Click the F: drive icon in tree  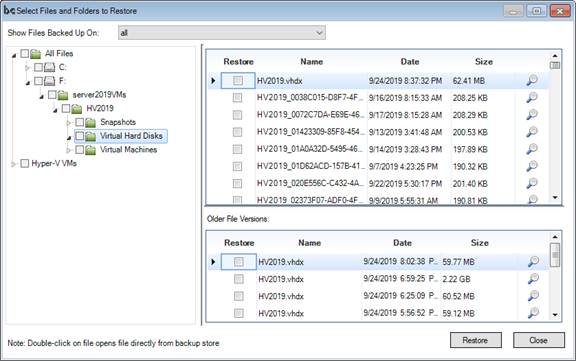coord(49,81)
